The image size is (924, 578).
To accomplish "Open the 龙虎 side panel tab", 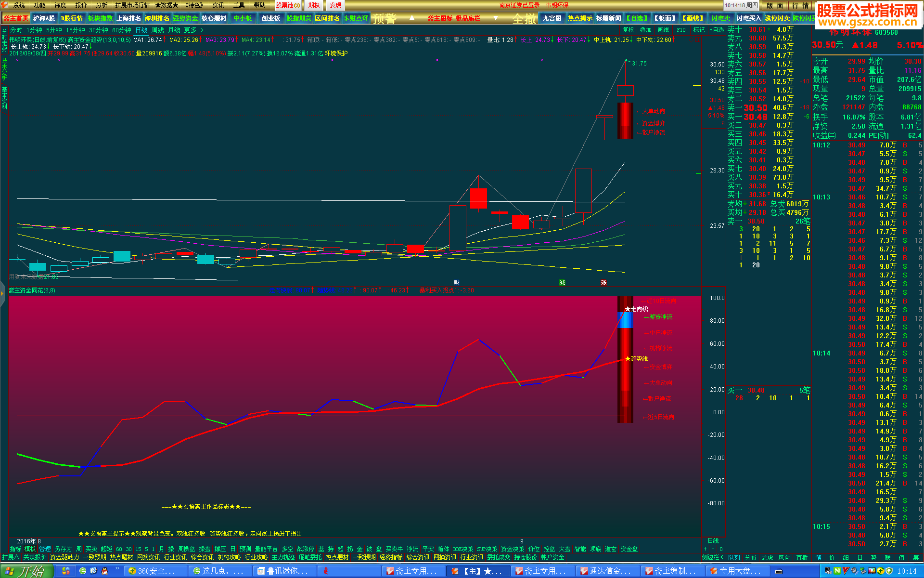I will coord(767,558).
